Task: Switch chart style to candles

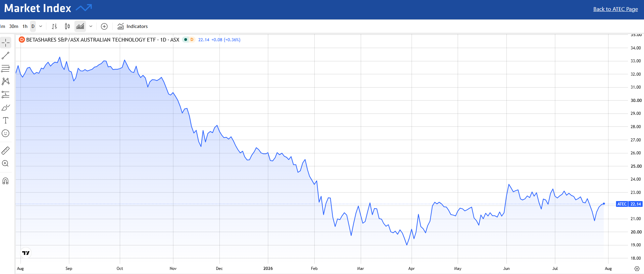Action: [x=67, y=26]
